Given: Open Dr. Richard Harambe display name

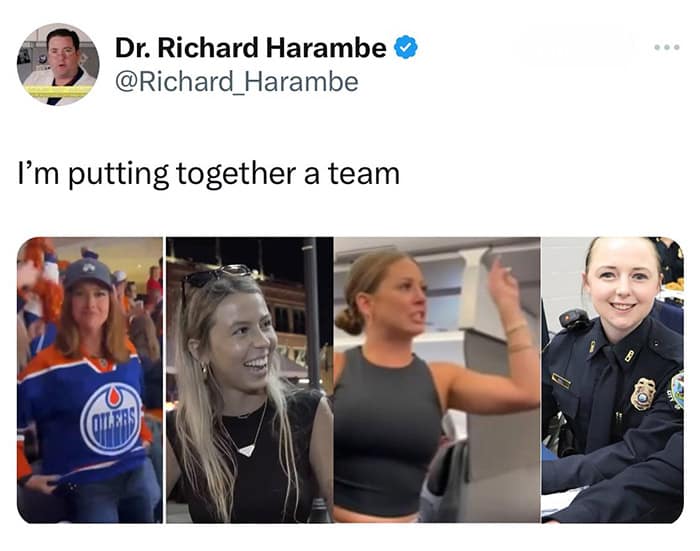Looking at the screenshot, I should coord(250,47).
